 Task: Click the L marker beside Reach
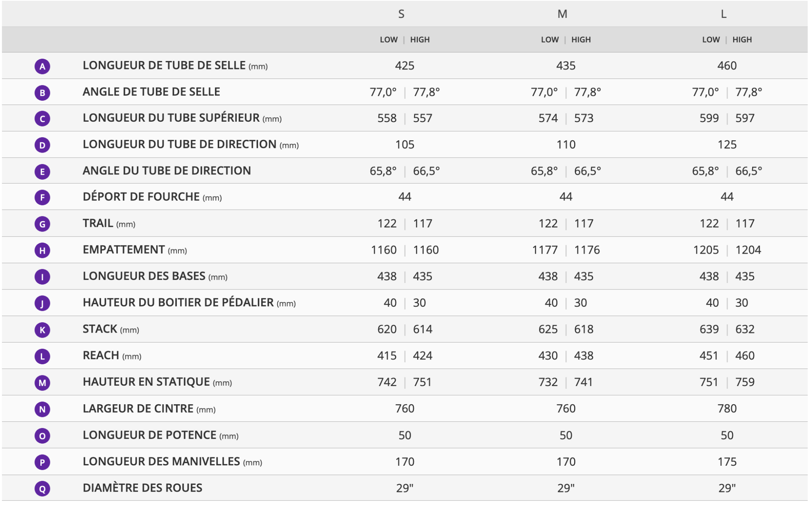click(x=42, y=356)
